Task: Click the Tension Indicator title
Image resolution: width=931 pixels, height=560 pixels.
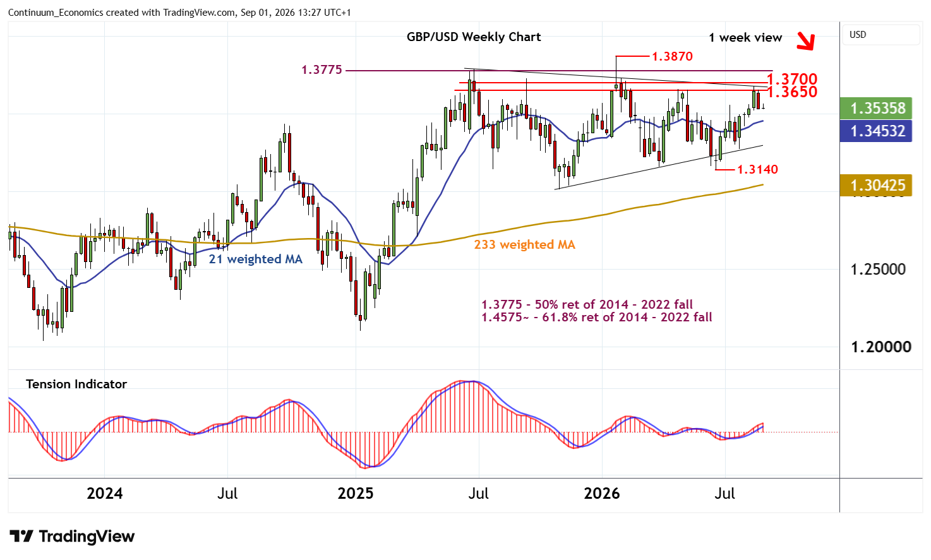Action: (76, 384)
